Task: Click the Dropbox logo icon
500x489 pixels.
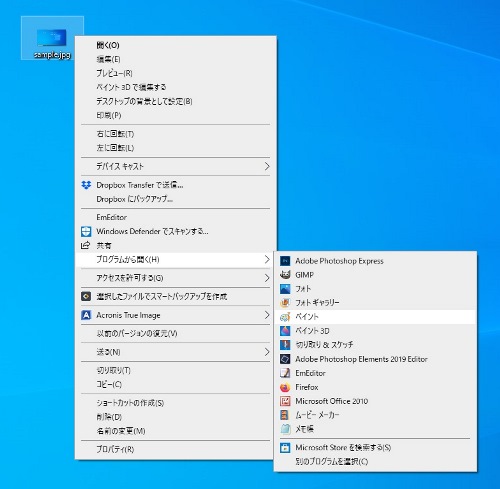Action: pos(86,185)
